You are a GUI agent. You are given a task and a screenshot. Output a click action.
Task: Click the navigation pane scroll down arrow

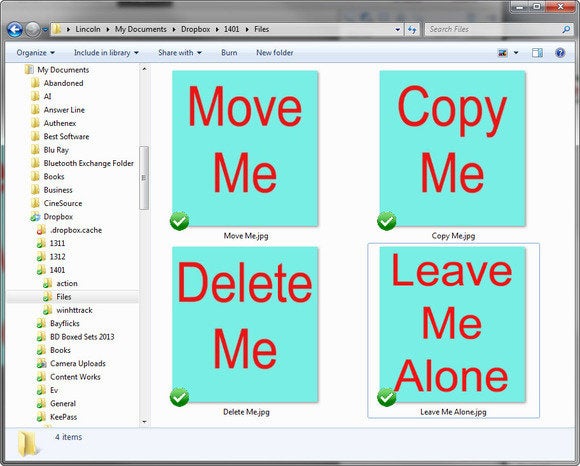(x=144, y=421)
